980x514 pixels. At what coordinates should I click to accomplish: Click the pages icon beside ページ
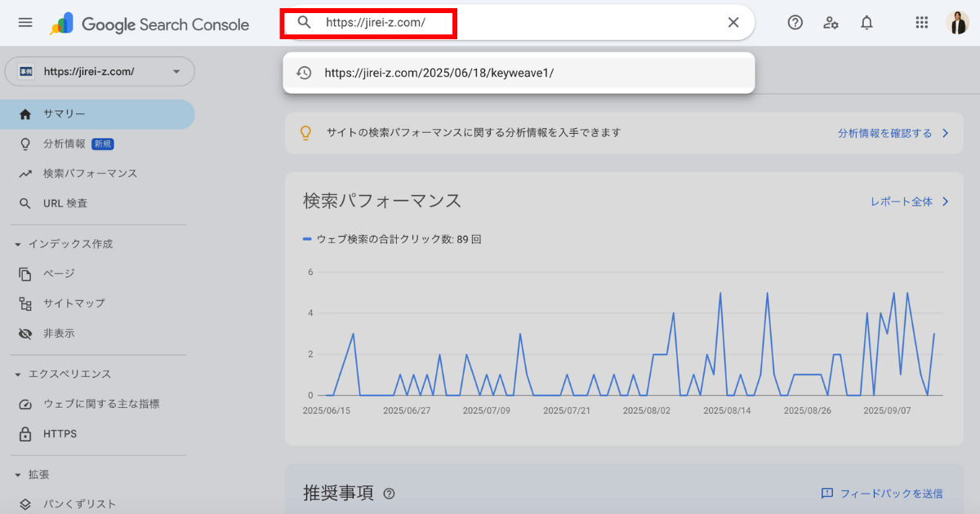coord(25,273)
